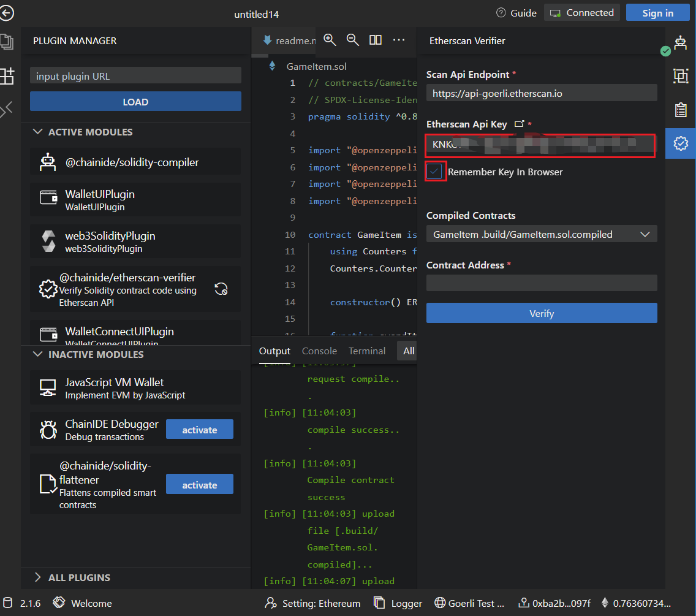
Task: Open the compiler robot icon in right sidebar
Action: pos(680,42)
